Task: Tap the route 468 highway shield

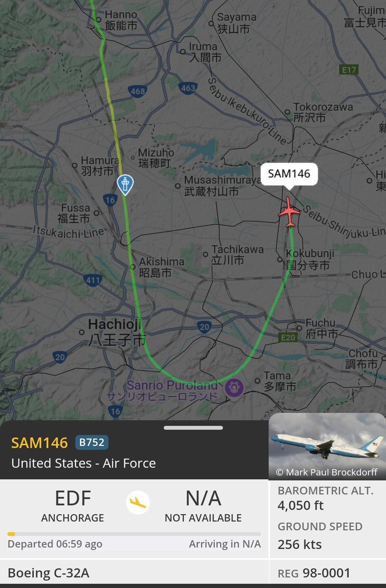Action: (x=138, y=91)
